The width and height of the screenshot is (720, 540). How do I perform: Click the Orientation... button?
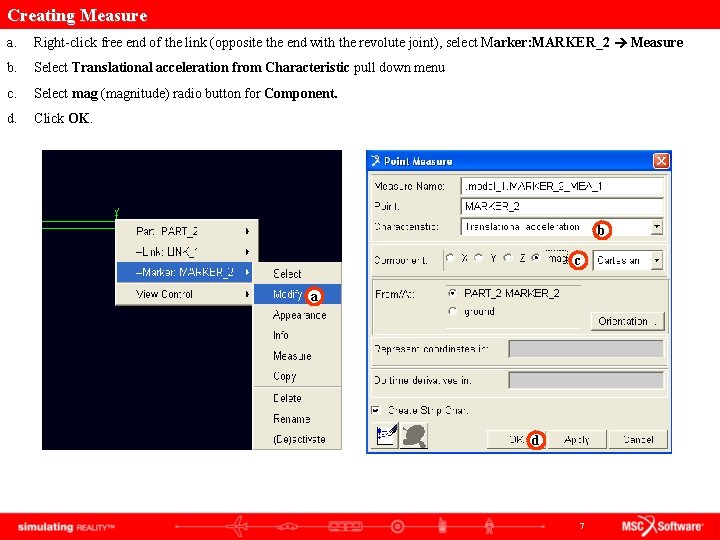click(x=627, y=321)
